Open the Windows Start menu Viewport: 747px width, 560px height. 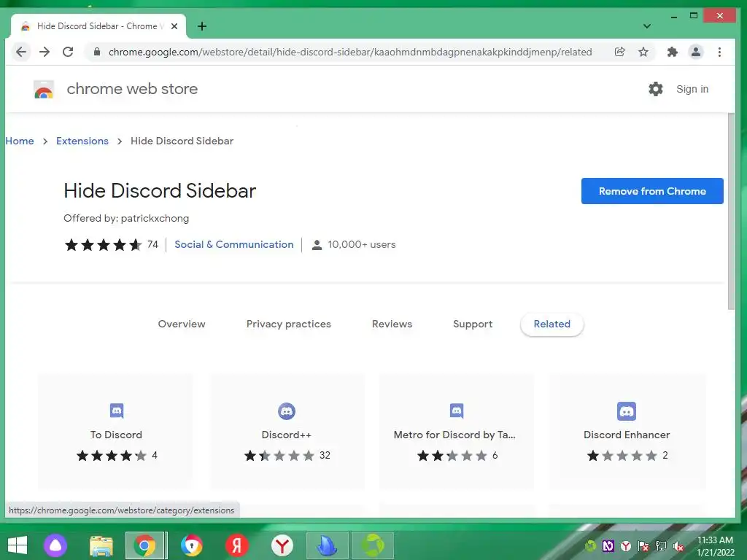click(x=18, y=545)
